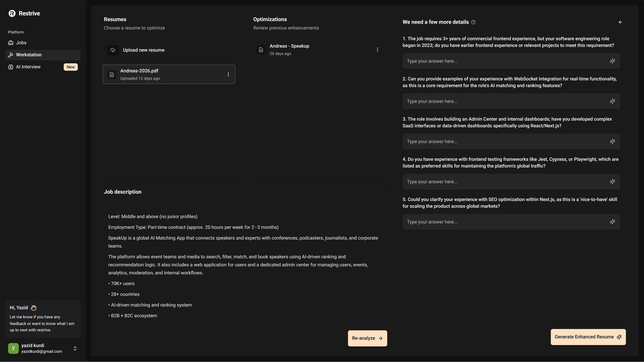Open the kebab menu on Andreas - Speakup
This screenshot has height=362, width=644.
tap(378, 49)
